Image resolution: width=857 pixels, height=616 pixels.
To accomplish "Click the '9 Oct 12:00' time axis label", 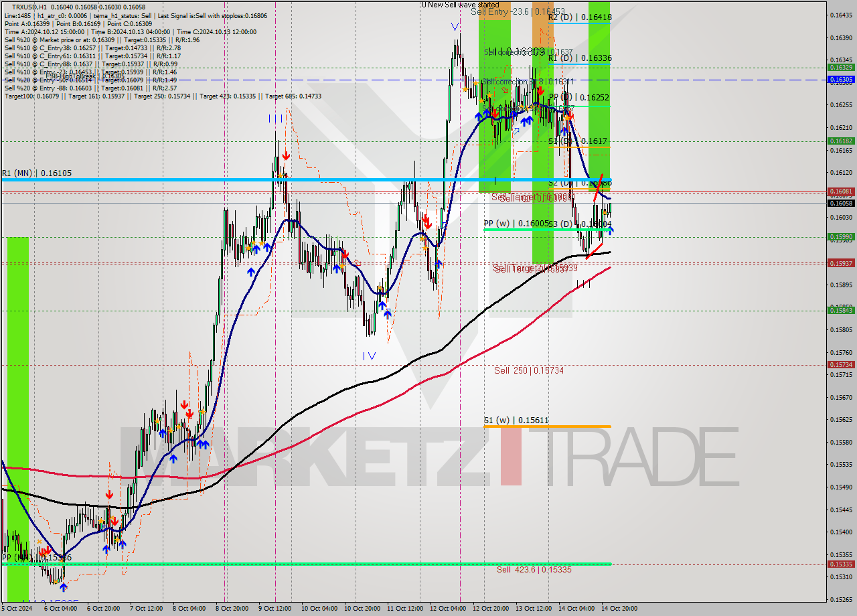I will click(275, 609).
